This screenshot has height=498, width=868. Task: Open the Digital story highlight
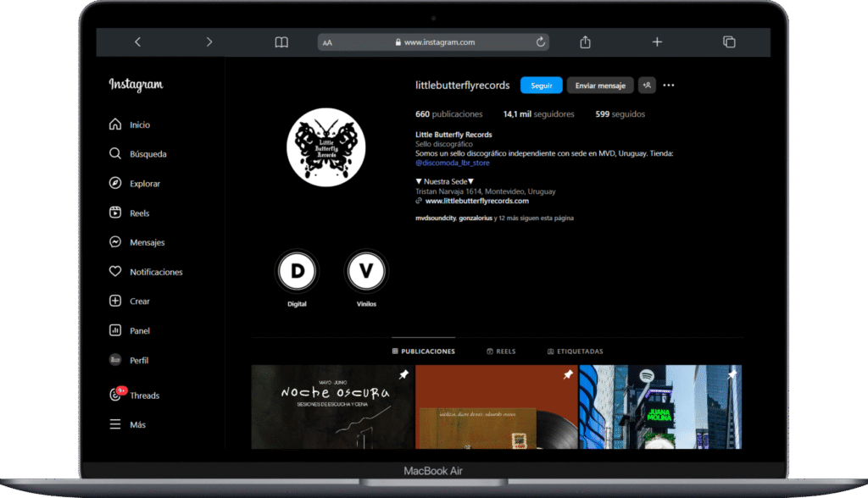[x=297, y=271]
